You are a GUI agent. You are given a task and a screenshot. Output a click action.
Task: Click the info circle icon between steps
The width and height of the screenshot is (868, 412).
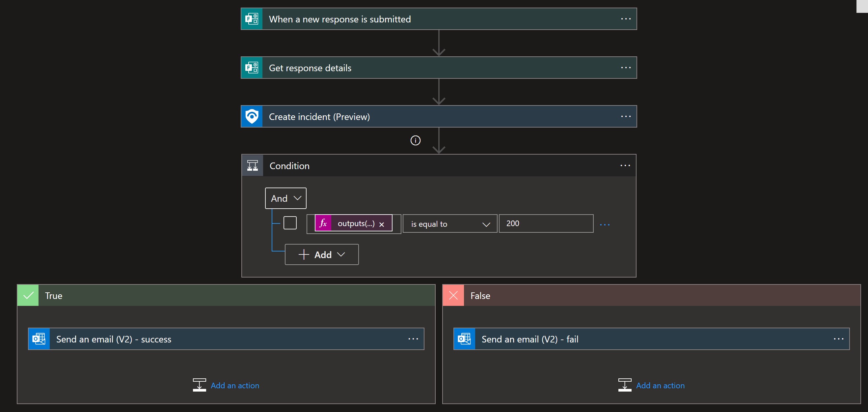point(415,141)
